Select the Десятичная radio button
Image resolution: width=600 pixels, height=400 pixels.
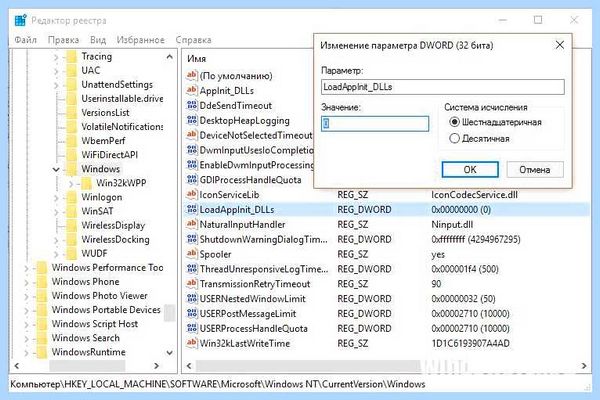click(x=454, y=138)
